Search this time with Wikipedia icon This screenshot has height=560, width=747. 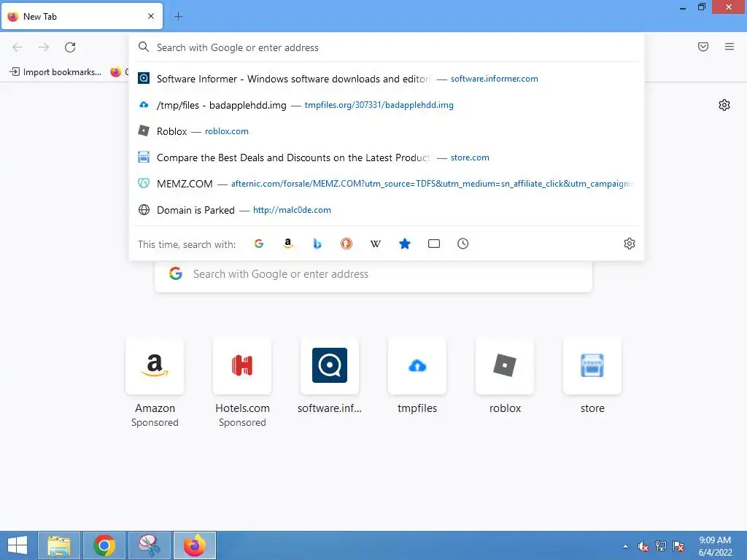pyautogui.click(x=376, y=244)
